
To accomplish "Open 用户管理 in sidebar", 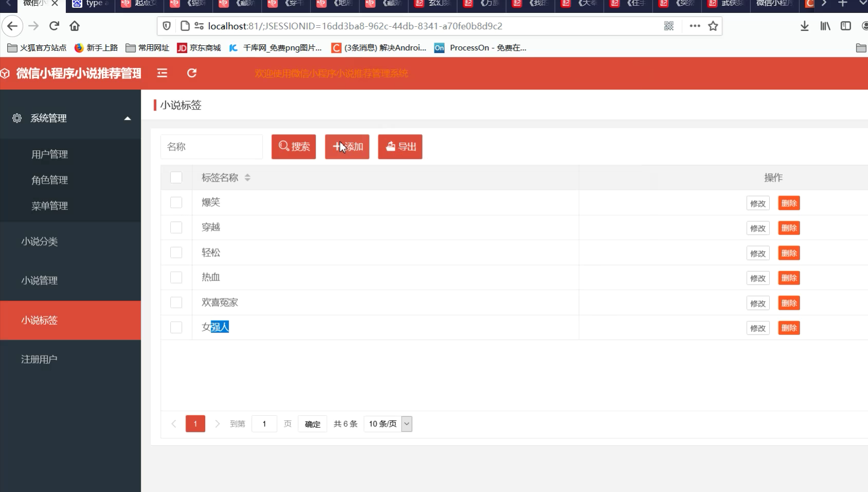I will point(49,154).
